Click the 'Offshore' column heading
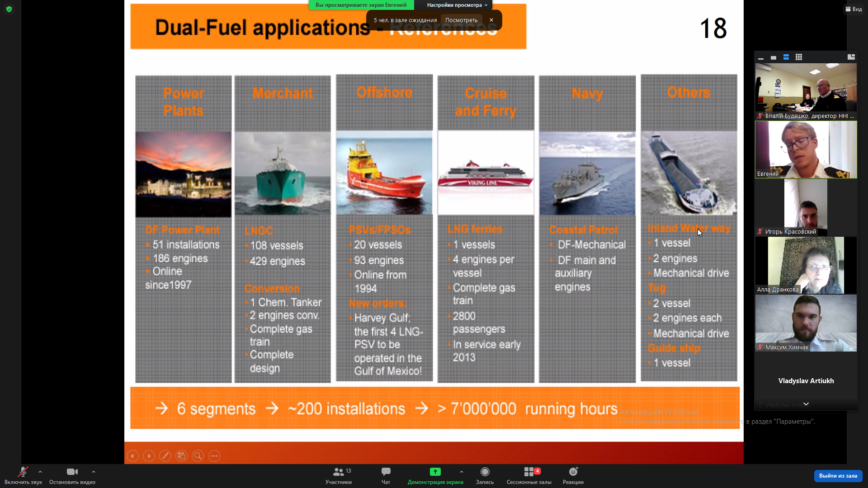 tap(384, 92)
